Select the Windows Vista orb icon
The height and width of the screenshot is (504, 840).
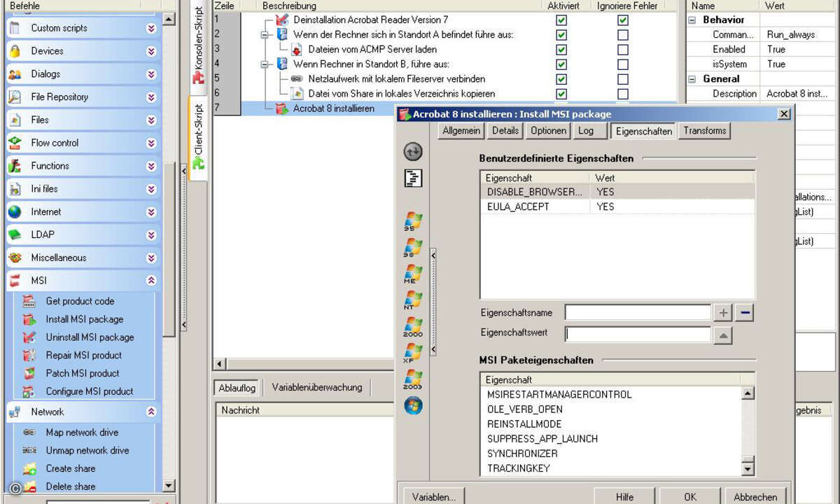click(x=413, y=405)
